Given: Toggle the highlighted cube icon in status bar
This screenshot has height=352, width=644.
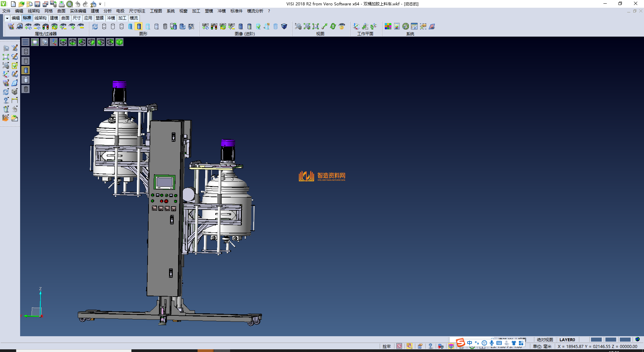Looking at the screenshot, I should 451,346.
